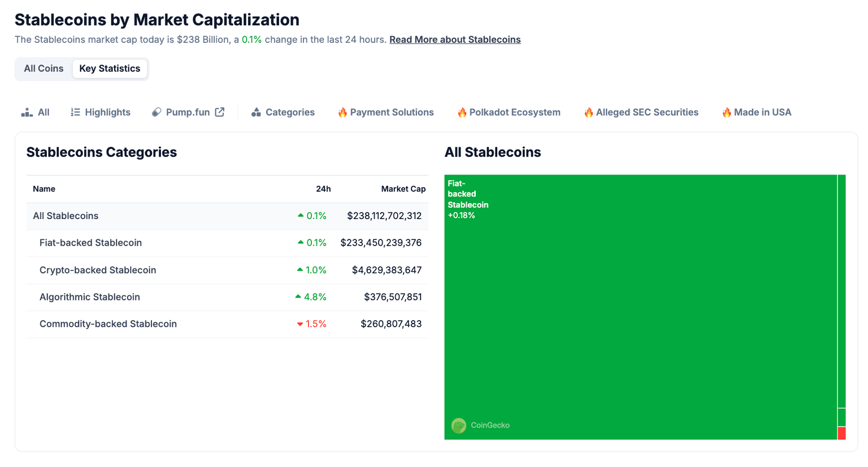Open Read More about Stablecoins

point(455,40)
